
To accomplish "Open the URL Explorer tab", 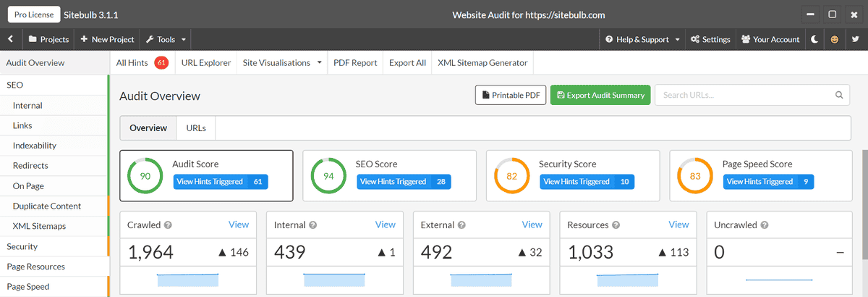I will pyautogui.click(x=205, y=63).
